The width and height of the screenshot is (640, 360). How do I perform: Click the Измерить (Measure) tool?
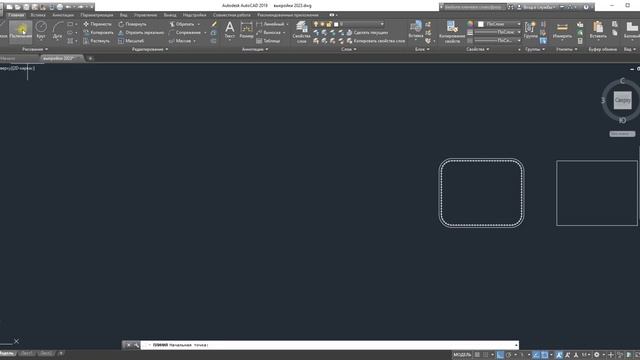click(562, 30)
